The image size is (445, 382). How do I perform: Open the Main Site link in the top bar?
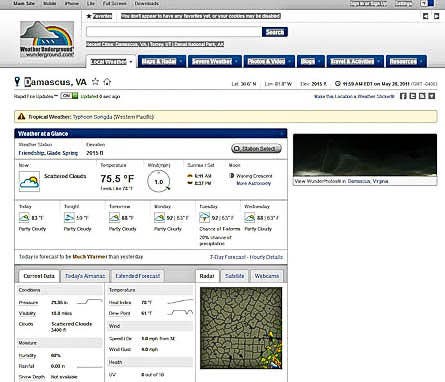coord(24,3)
